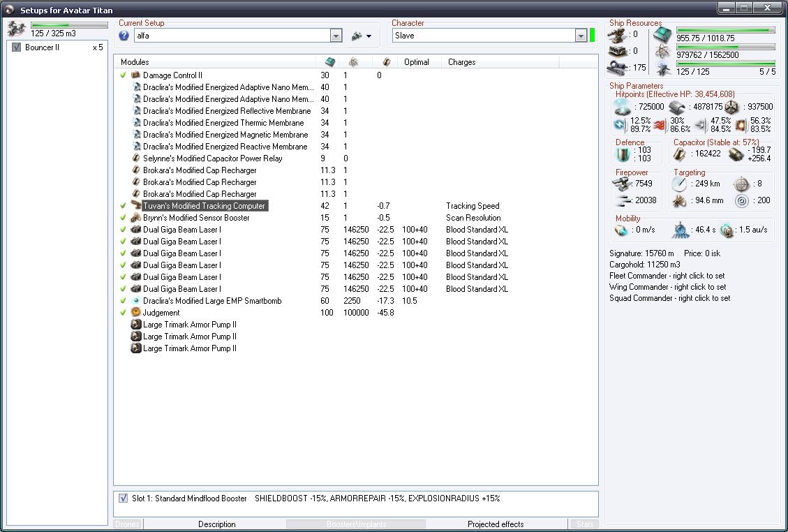The width and height of the screenshot is (788, 532).
Task: Click the align time icon
Action: tap(681, 230)
